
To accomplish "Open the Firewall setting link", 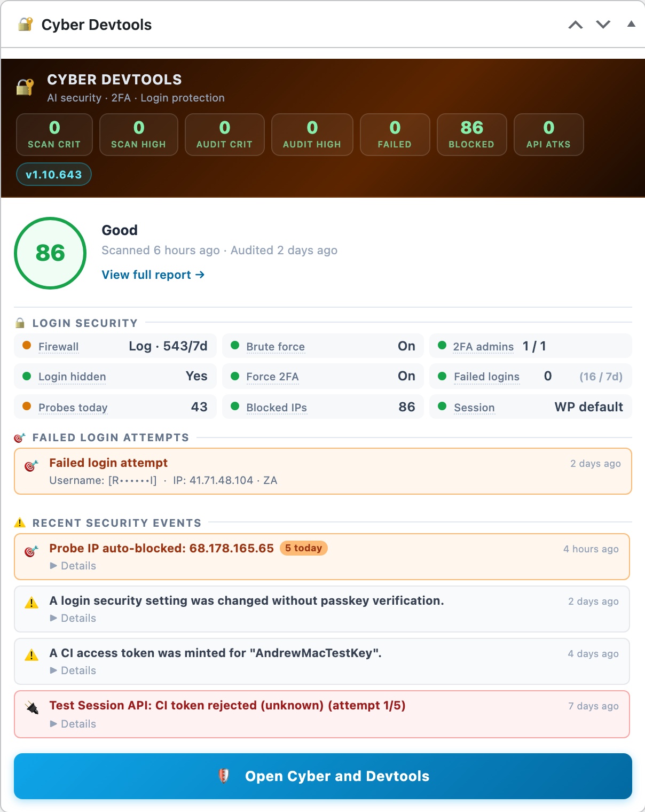I will coord(59,347).
